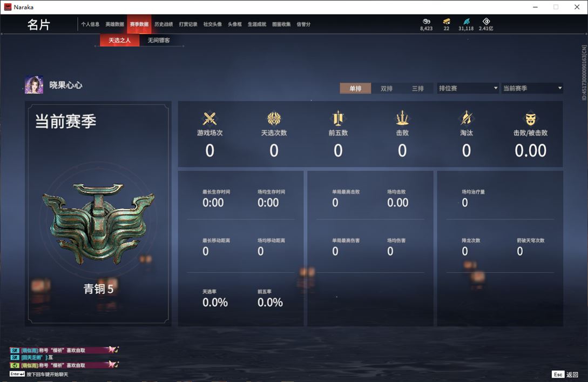Click the 击败/被击败 mask icon
588x382 pixels.
pyautogui.click(x=530, y=119)
